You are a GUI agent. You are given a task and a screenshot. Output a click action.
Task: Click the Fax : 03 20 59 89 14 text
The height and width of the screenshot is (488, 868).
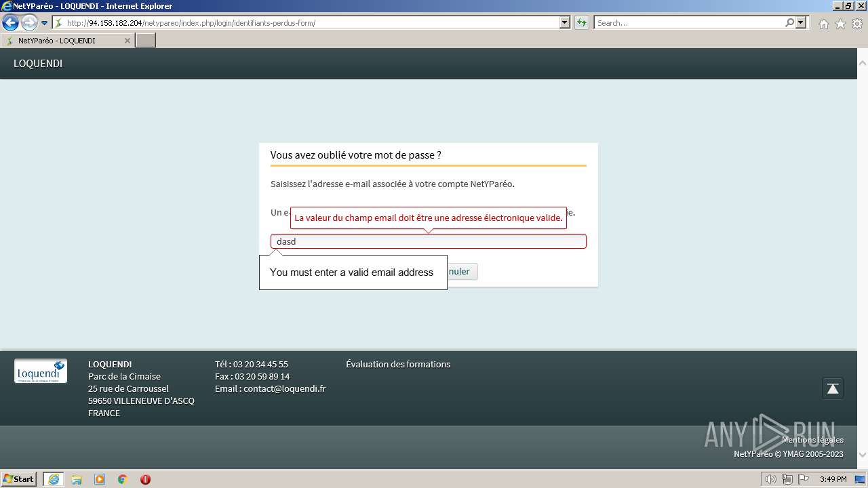pos(252,376)
